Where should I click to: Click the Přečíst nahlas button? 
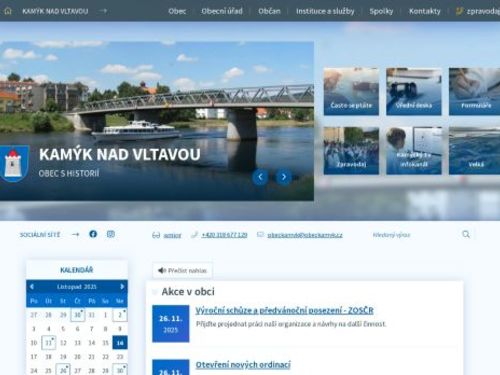182,270
